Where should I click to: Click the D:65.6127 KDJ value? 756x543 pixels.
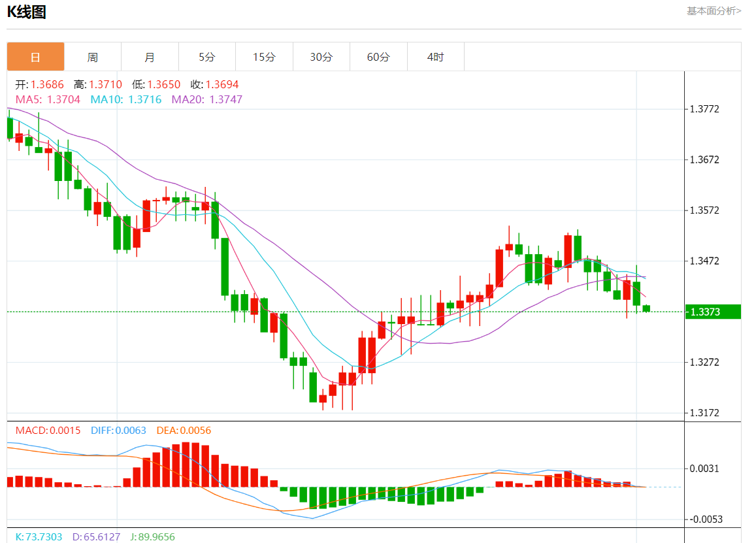tap(96, 536)
